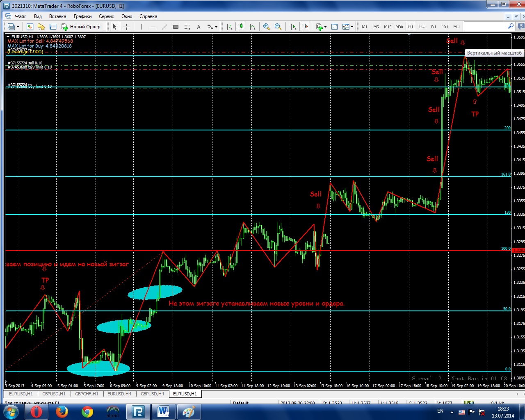Select the D1 timeframe
Image resolution: width=525 pixels, height=420 pixels.
click(x=434, y=27)
